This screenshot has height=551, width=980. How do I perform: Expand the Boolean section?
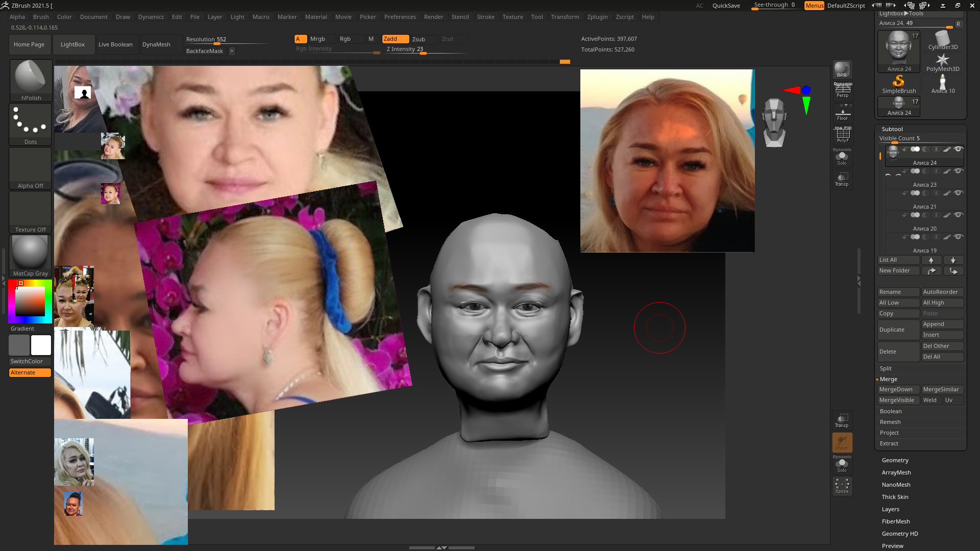pos(891,411)
